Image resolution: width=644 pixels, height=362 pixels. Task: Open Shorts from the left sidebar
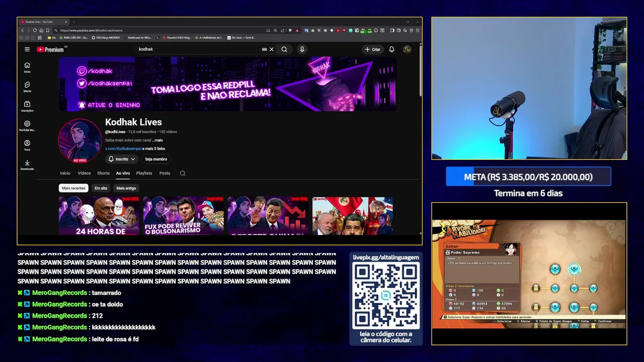point(27,87)
